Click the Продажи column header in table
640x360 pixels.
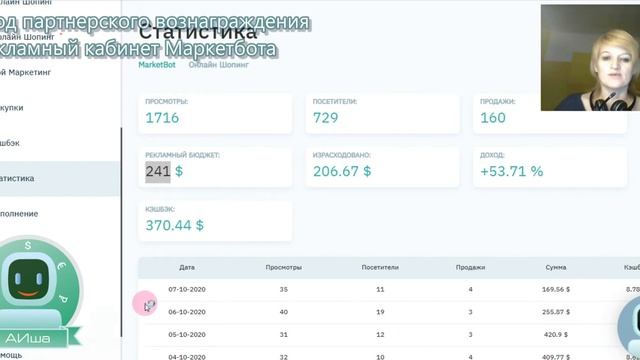coord(470,268)
